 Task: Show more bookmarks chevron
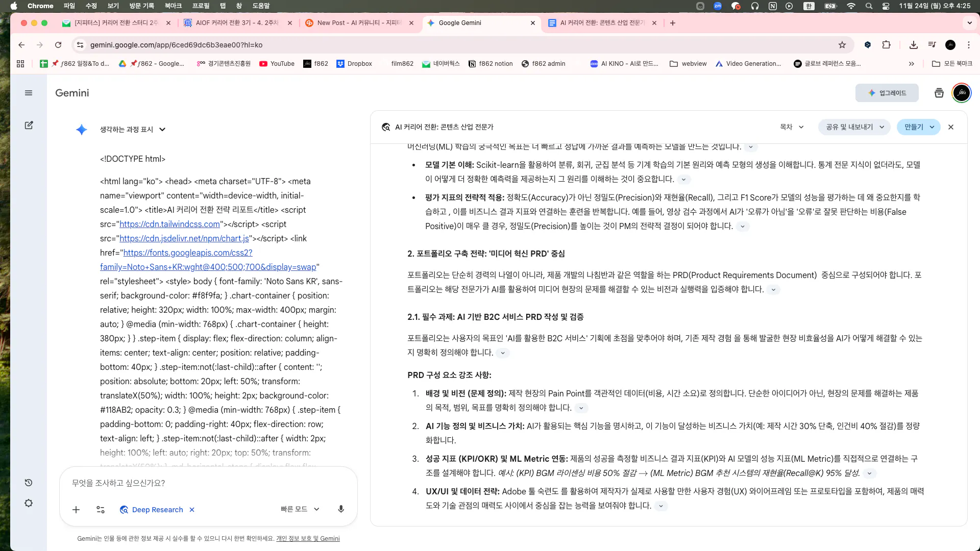point(912,64)
